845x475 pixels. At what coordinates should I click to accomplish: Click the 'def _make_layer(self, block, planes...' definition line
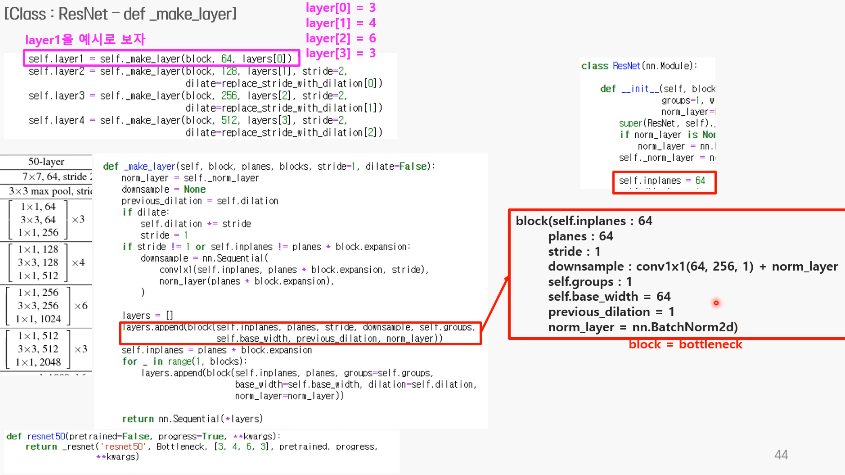pyautogui.click(x=269, y=167)
